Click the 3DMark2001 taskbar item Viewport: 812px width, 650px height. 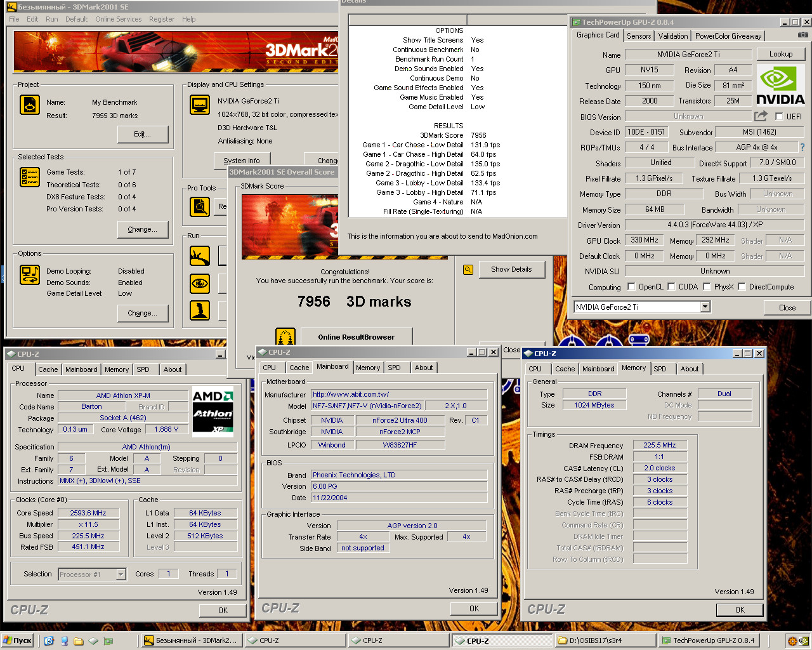click(192, 640)
